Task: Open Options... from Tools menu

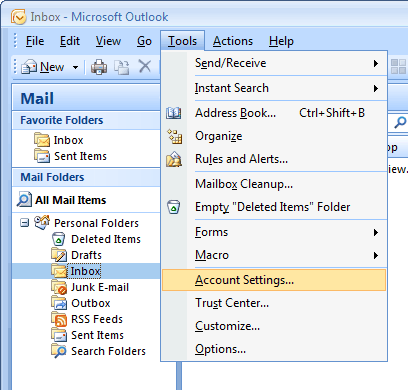Action: coord(274,349)
